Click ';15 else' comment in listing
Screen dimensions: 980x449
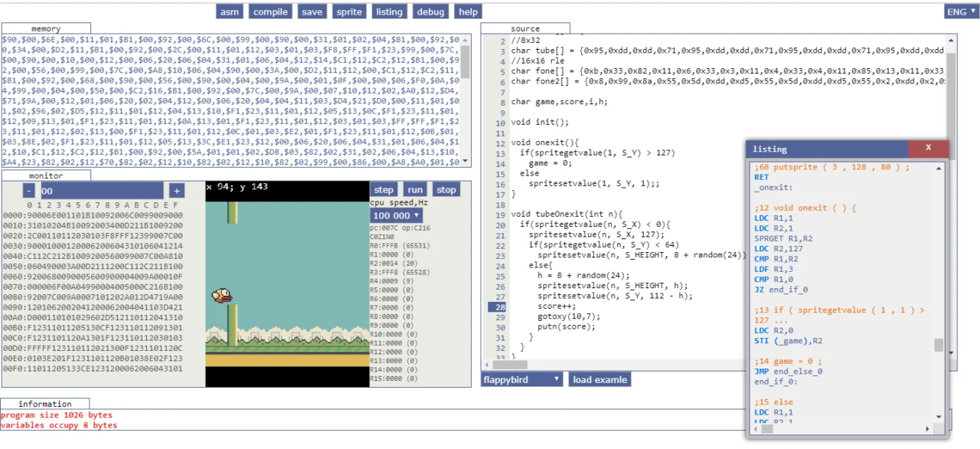(x=773, y=402)
